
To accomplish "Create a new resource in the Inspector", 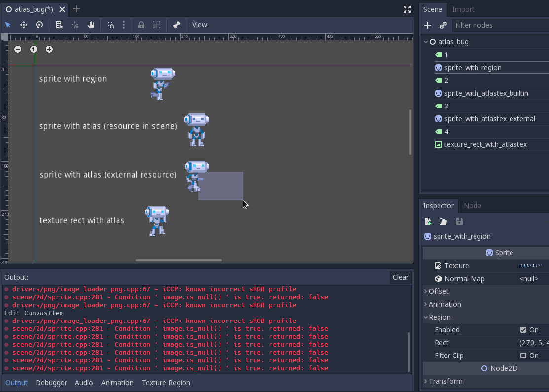I will tap(427, 221).
